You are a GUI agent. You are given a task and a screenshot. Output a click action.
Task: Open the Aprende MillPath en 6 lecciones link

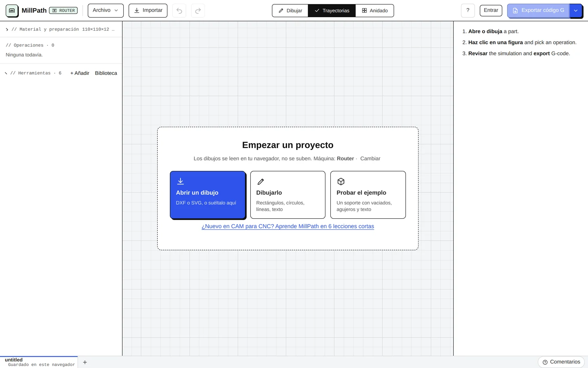click(x=288, y=226)
